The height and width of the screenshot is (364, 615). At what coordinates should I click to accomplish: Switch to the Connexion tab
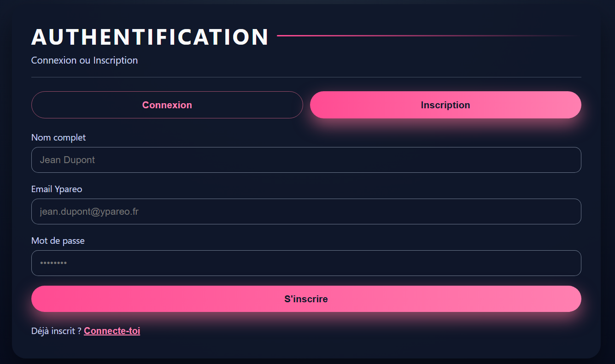(x=167, y=105)
